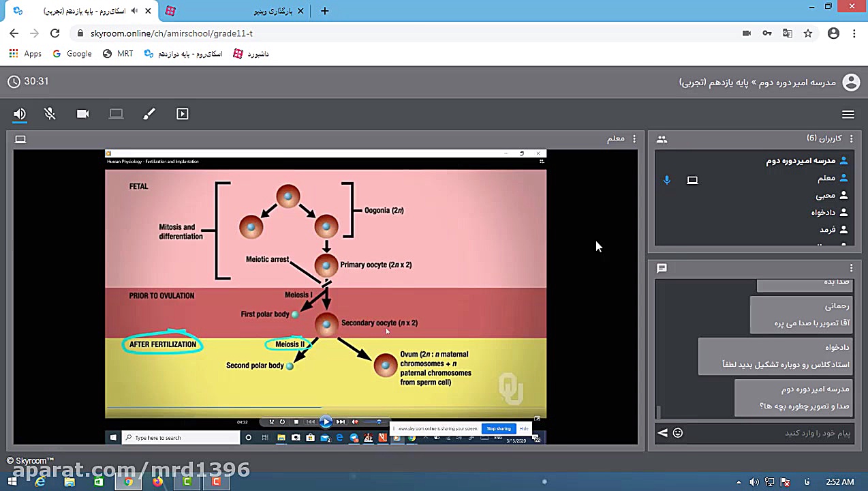Open saved passwords key icon

767,33
